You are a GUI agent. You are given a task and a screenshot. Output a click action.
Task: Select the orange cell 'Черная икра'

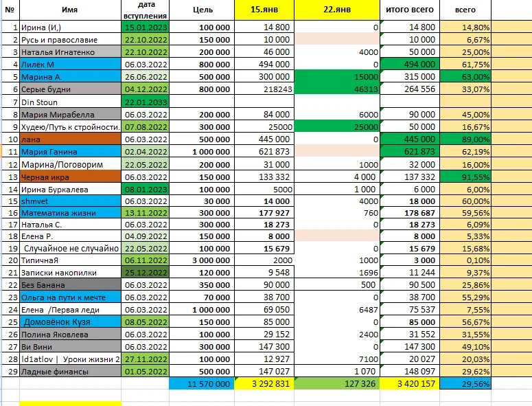click(70, 177)
